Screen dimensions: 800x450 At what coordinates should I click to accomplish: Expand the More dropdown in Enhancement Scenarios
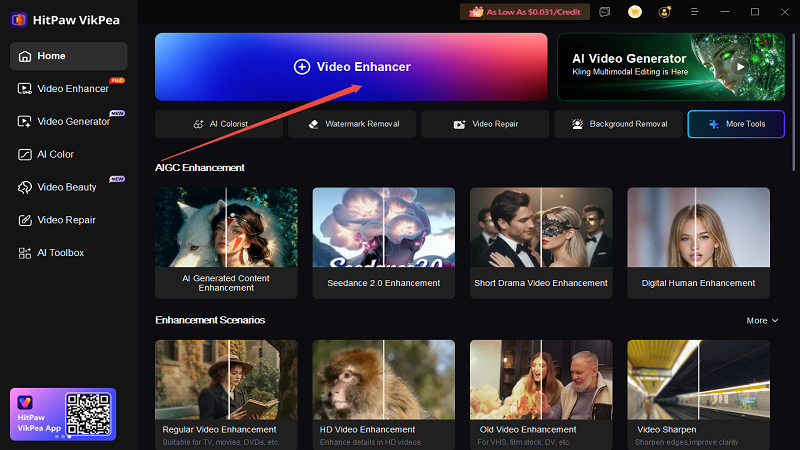[x=762, y=320]
